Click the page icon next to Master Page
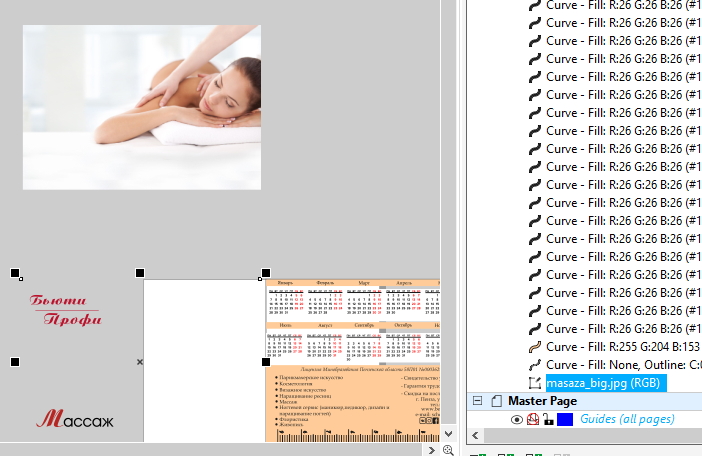 click(496, 401)
